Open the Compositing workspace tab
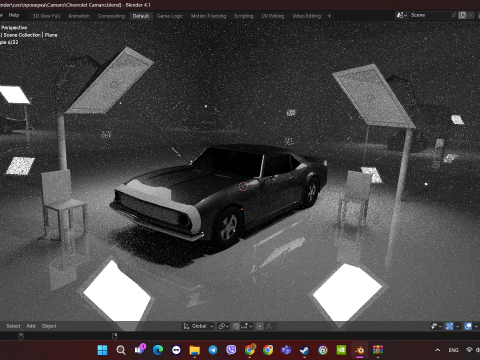This screenshot has width=480, height=360. pyautogui.click(x=111, y=16)
